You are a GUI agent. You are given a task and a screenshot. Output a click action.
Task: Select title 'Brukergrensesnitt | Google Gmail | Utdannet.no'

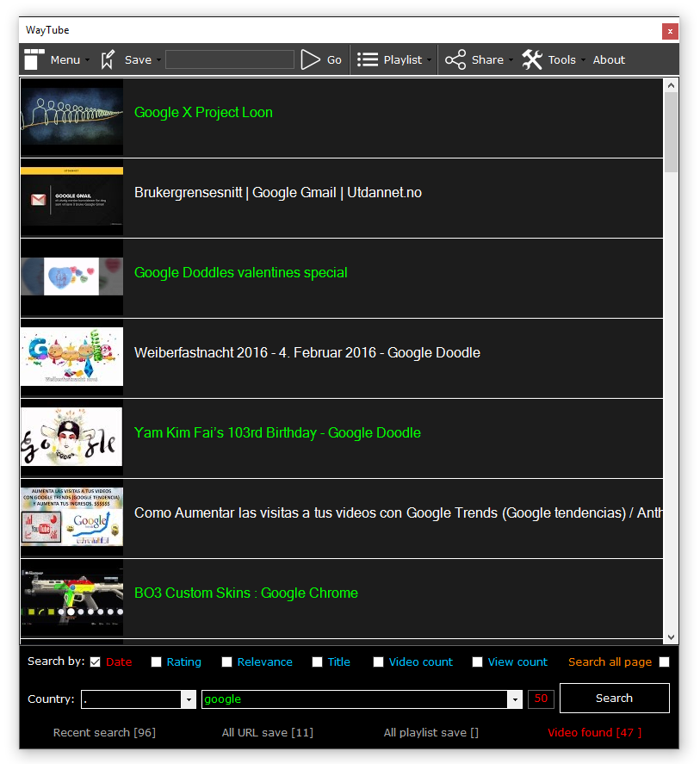click(277, 192)
